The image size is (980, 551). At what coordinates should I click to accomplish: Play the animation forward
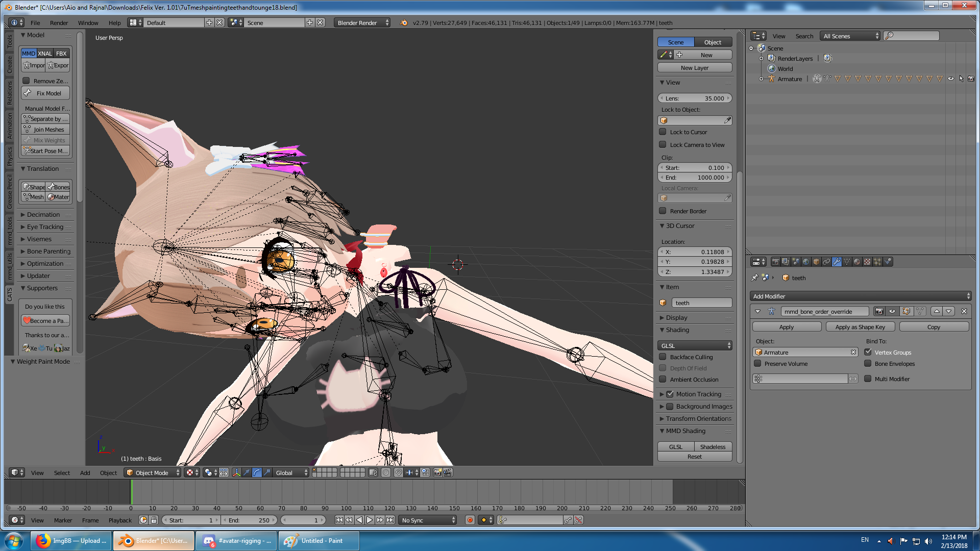[370, 520]
